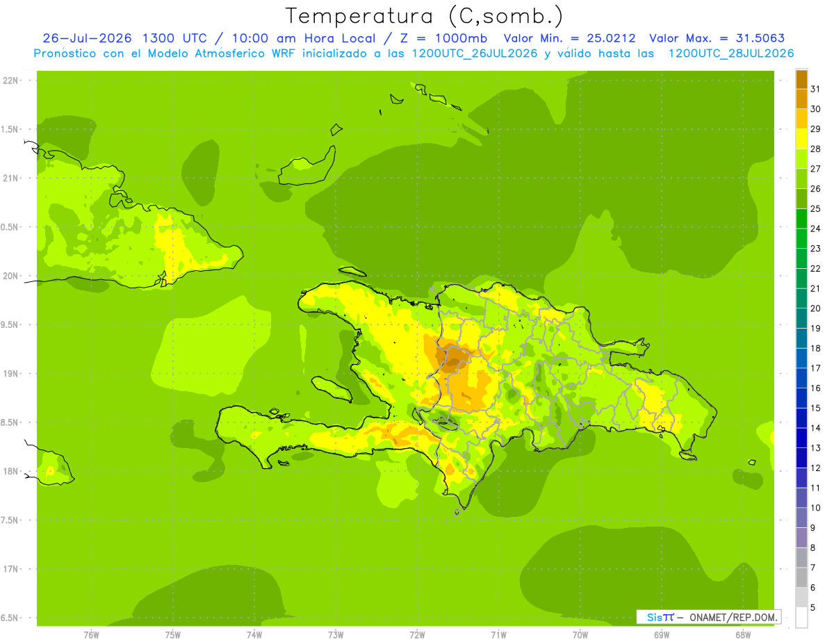Viewport: 834px width, 644px height.
Task: Click the green swatch between 23 and 24
Action: click(x=801, y=238)
